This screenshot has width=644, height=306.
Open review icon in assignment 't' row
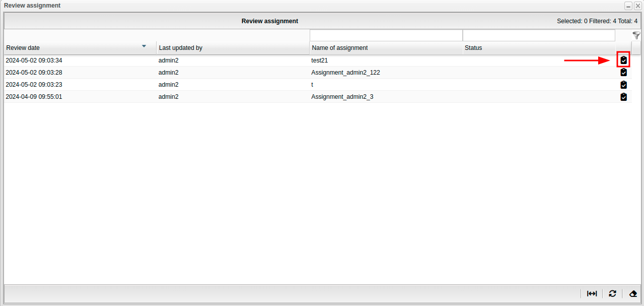point(623,85)
